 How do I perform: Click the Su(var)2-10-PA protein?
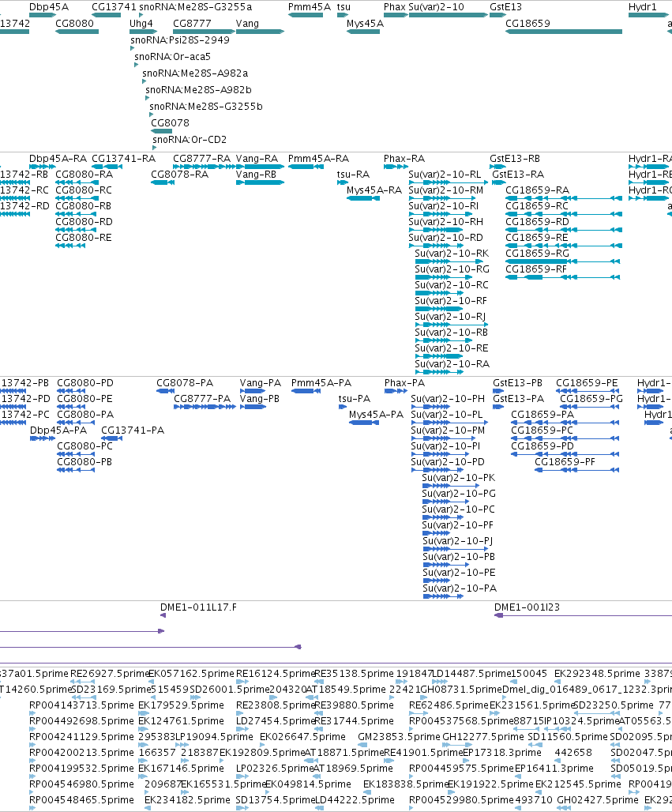(460, 588)
